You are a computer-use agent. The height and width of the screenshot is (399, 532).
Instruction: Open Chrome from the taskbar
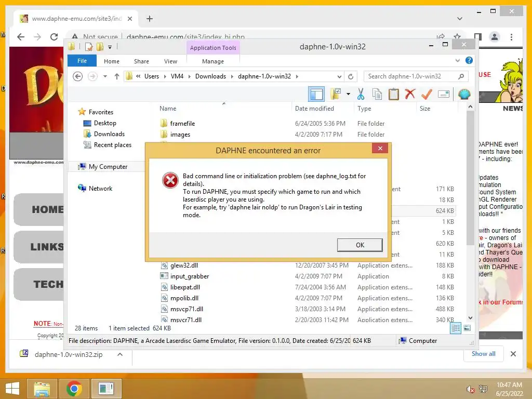click(x=74, y=389)
